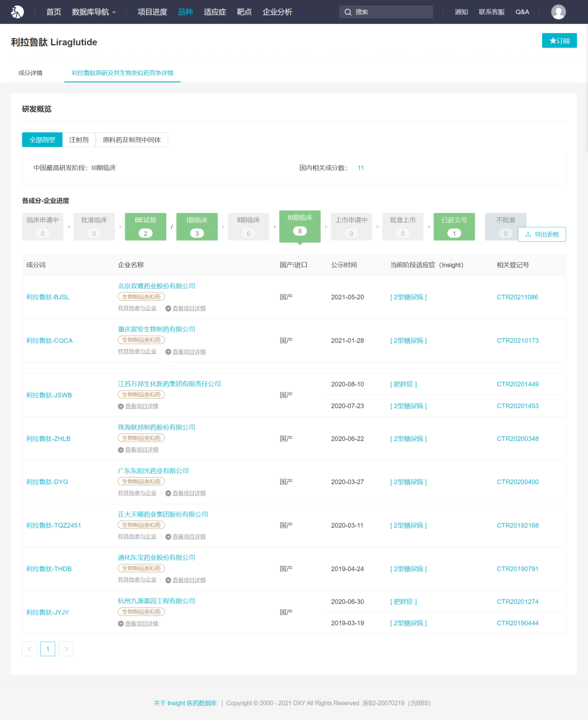Viewport: 588px width, 720px height.
Task: Open 通知 notifications link
Action: (x=462, y=12)
